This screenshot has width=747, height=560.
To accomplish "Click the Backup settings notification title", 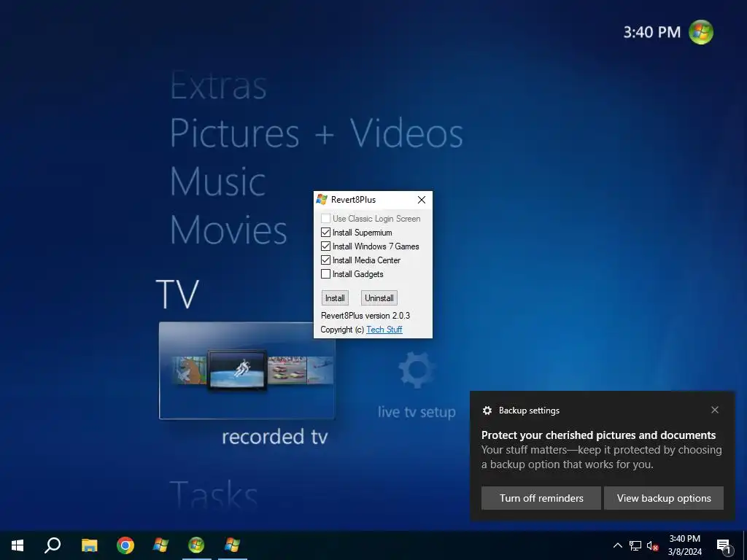I will pyautogui.click(x=529, y=411).
